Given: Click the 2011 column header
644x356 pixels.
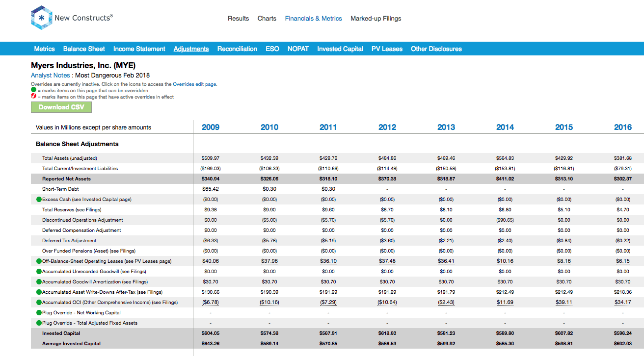Looking at the screenshot, I should pyautogui.click(x=328, y=127).
